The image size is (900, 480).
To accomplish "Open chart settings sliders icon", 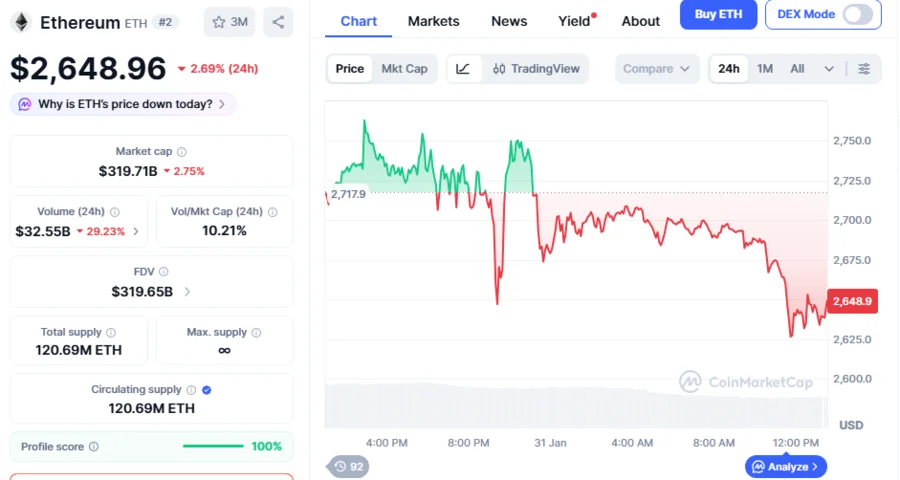I will click(x=864, y=69).
